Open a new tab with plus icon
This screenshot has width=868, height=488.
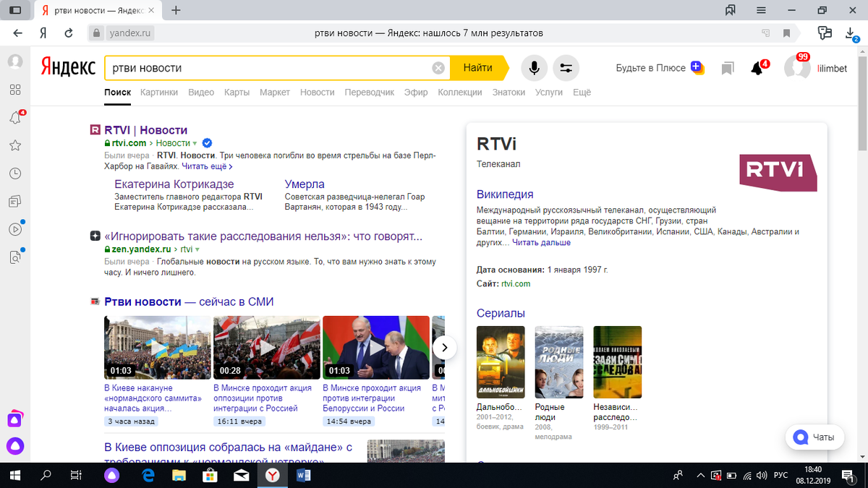pos(176,10)
